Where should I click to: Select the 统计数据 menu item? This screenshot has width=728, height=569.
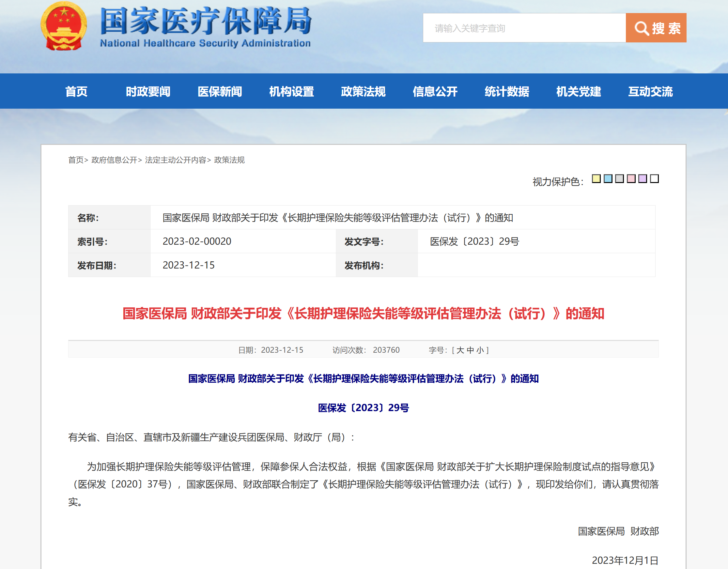click(507, 91)
